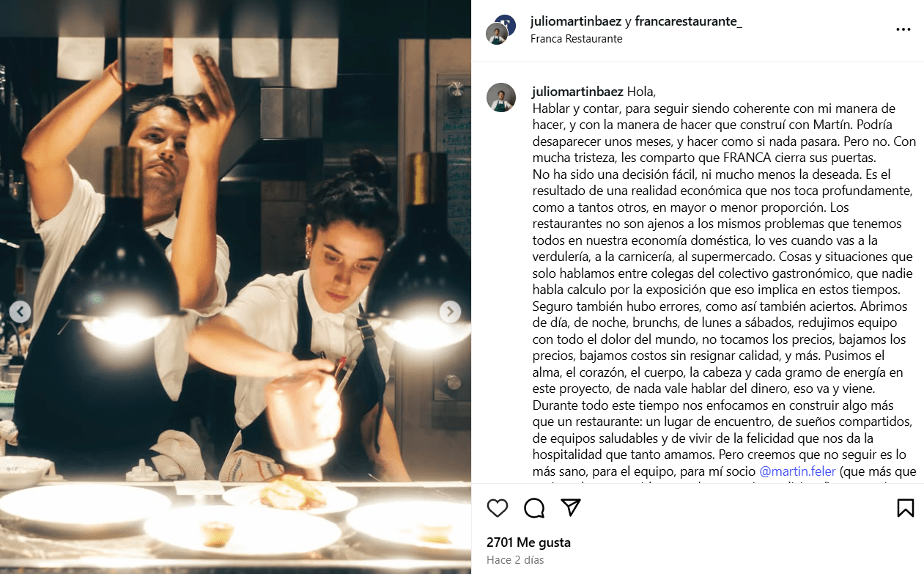The width and height of the screenshot is (924, 574).
Task: Go to previous photo arrow
Action: coord(21,312)
